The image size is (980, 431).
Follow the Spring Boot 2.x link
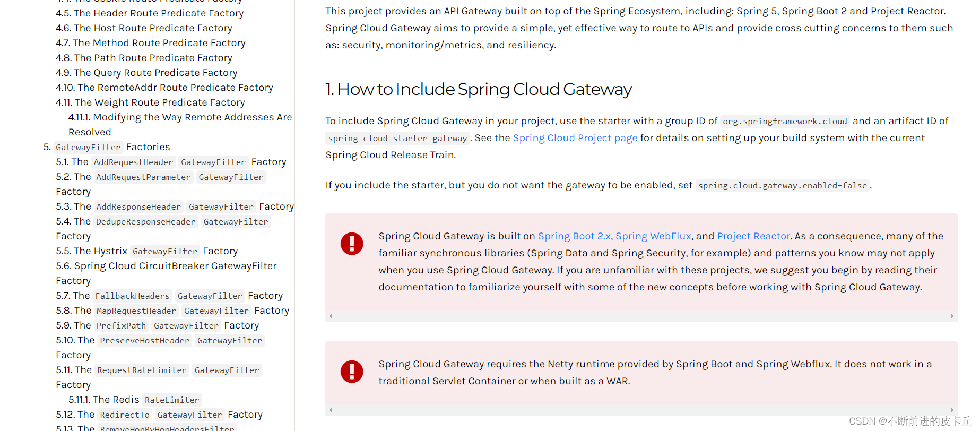(x=574, y=236)
